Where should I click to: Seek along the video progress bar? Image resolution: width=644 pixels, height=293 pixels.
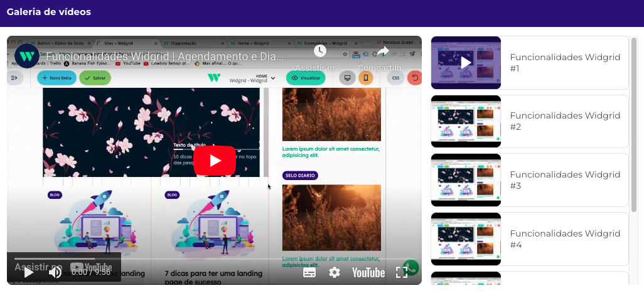[x=214, y=259]
